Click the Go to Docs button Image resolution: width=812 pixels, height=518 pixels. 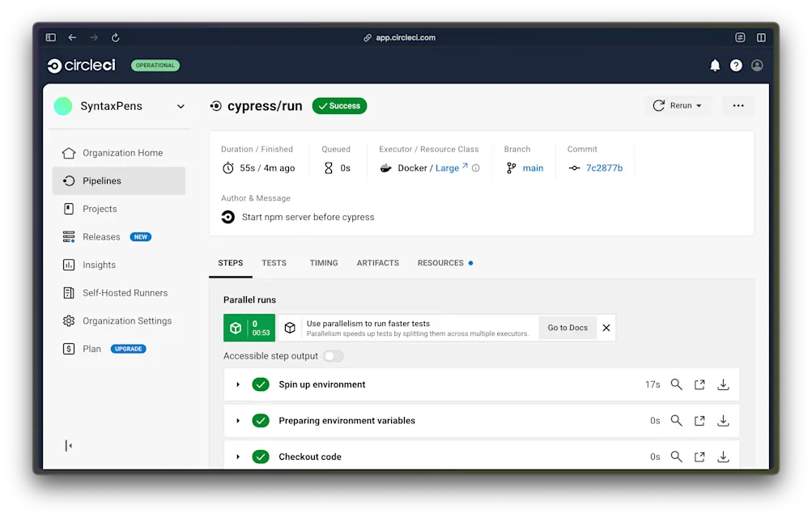coord(568,328)
